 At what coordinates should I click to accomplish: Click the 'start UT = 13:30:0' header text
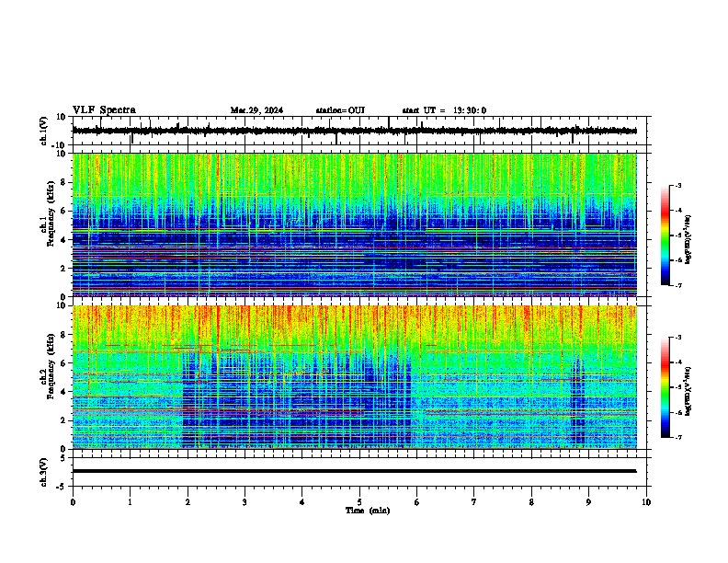click(444, 110)
